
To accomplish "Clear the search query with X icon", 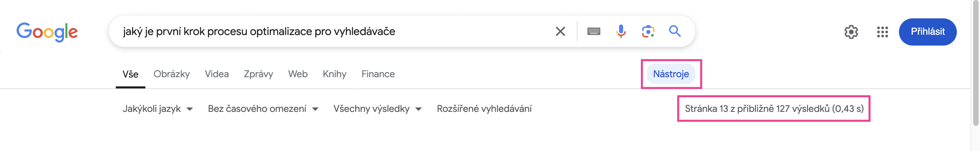I will (560, 31).
